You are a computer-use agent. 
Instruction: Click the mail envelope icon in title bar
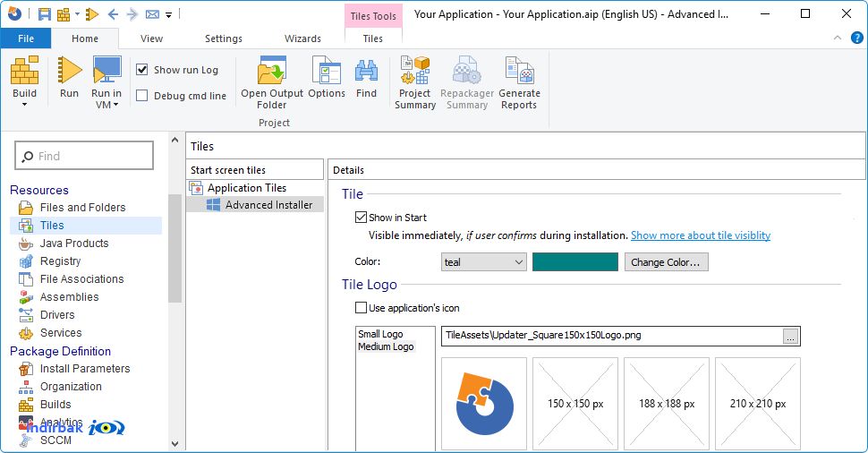pos(152,14)
